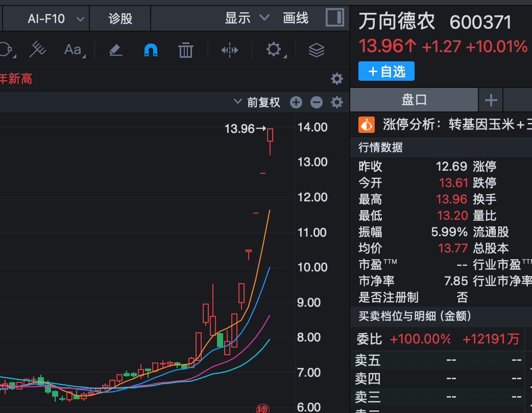Viewport: 532px width, 413px height.
Task: Click the +10.01% change percentage
Action: click(497, 47)
